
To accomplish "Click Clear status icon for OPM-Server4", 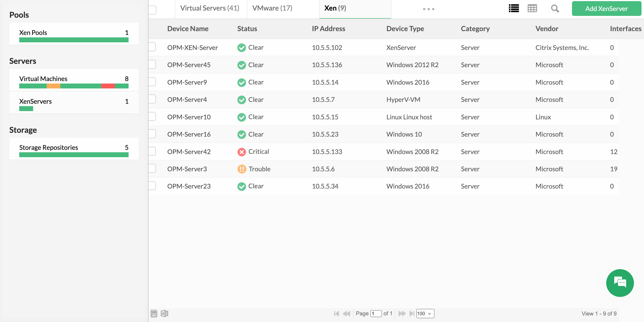I will coord(241,100).
